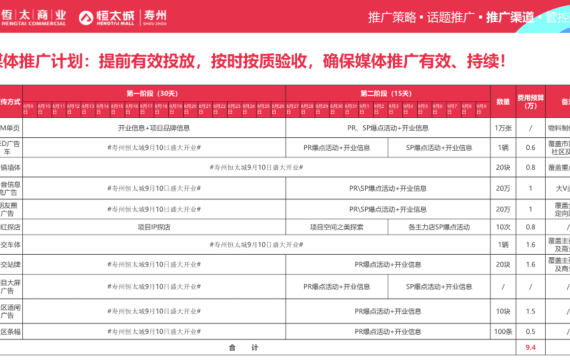Click the 数量 column header
570x360 pixels.
point(503,102)
